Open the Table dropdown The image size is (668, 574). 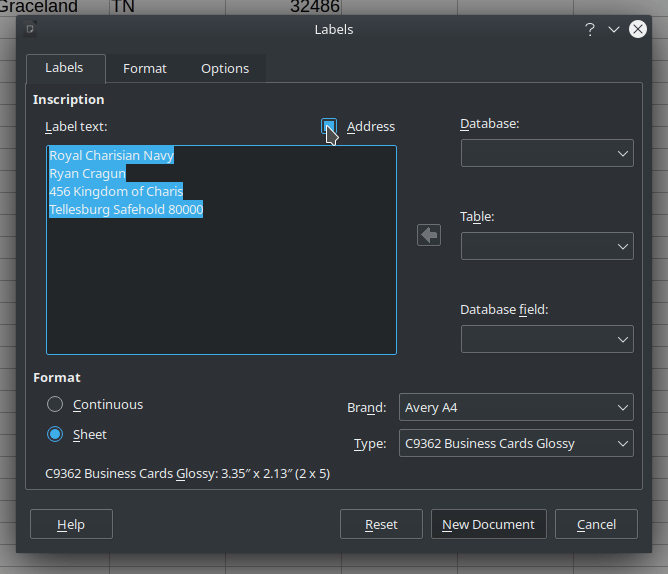[x=547, y=246]
